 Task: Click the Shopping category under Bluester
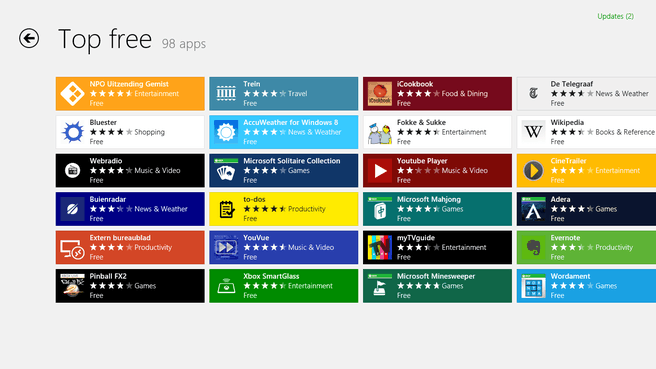[149, 132]
